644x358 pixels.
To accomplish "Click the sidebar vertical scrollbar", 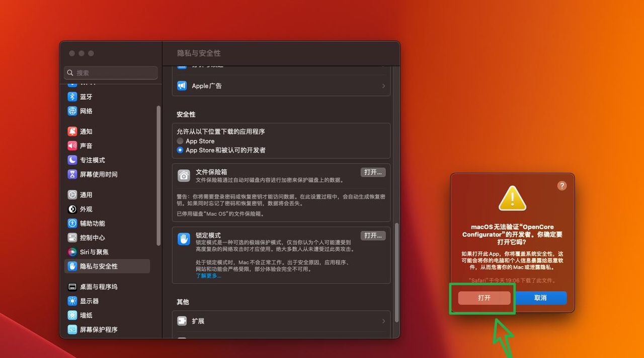I will [x=158, y=175].
